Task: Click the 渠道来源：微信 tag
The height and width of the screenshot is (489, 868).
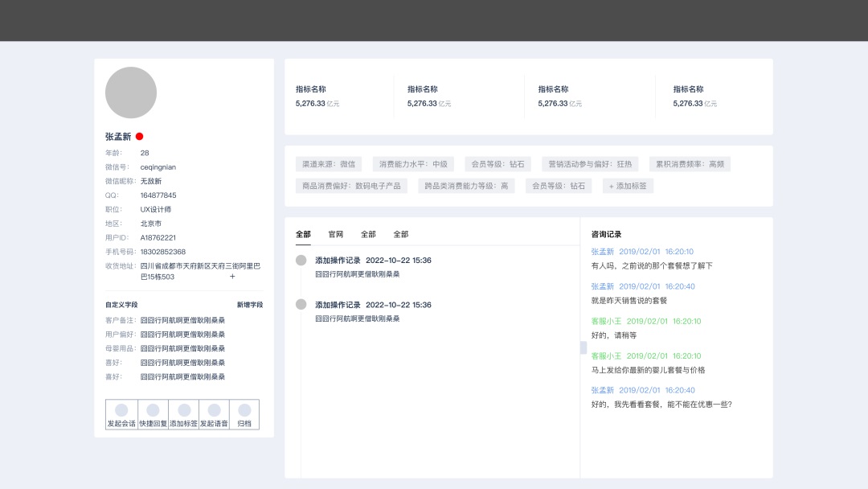Action: 328,164
